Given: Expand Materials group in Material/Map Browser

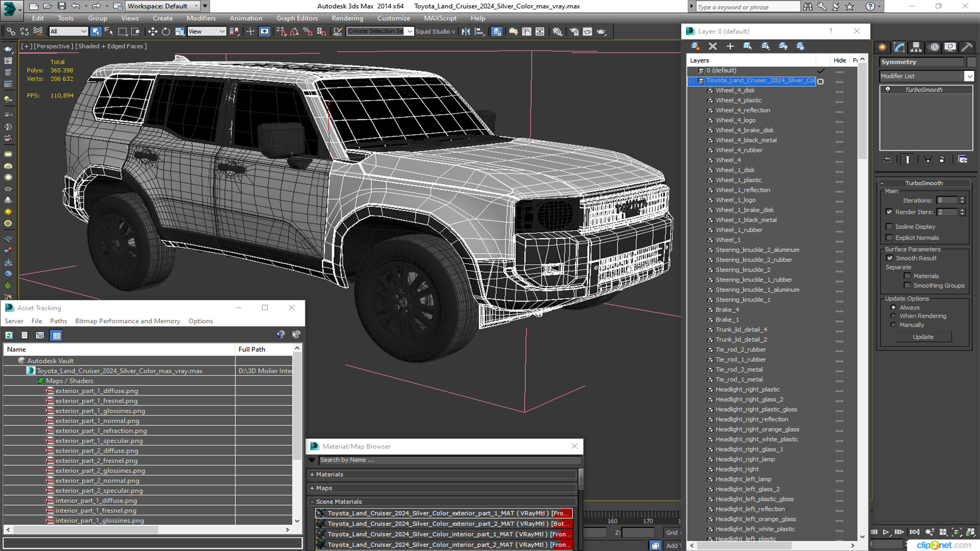Looking at the screenshot, I should click(443, 474).
